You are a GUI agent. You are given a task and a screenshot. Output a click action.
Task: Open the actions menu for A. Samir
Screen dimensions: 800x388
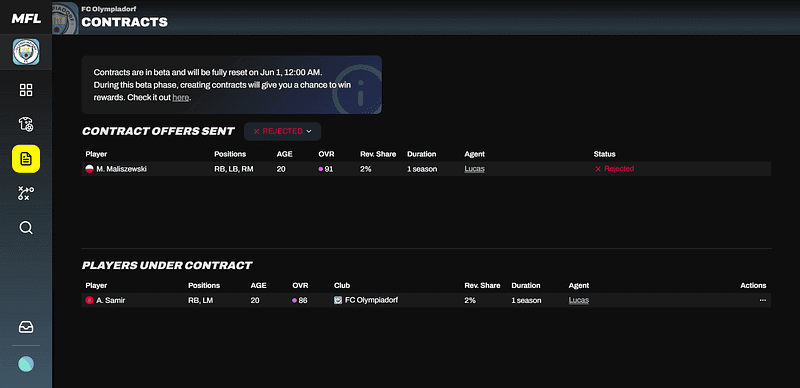[762, 300]
